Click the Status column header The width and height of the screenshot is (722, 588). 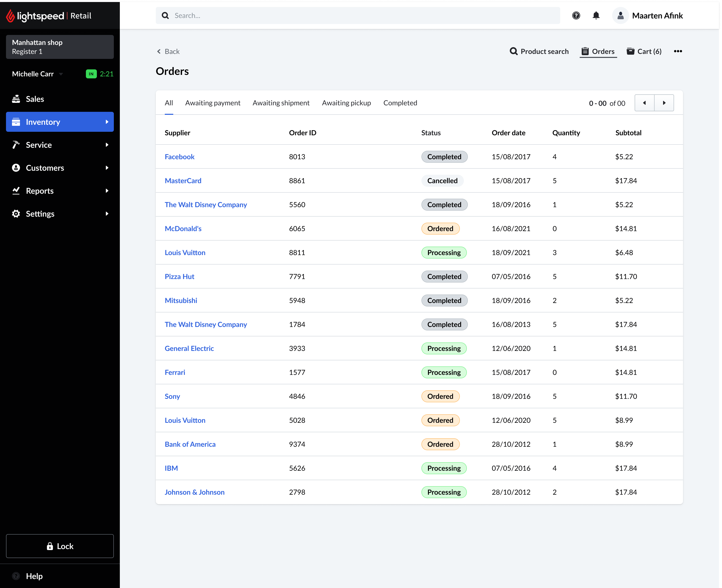[431, 133]
